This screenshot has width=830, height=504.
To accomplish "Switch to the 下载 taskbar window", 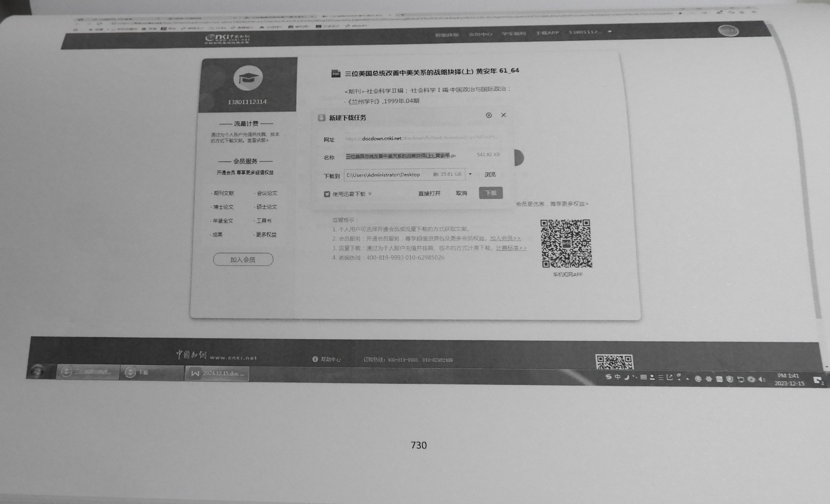I will click(152, 372).
